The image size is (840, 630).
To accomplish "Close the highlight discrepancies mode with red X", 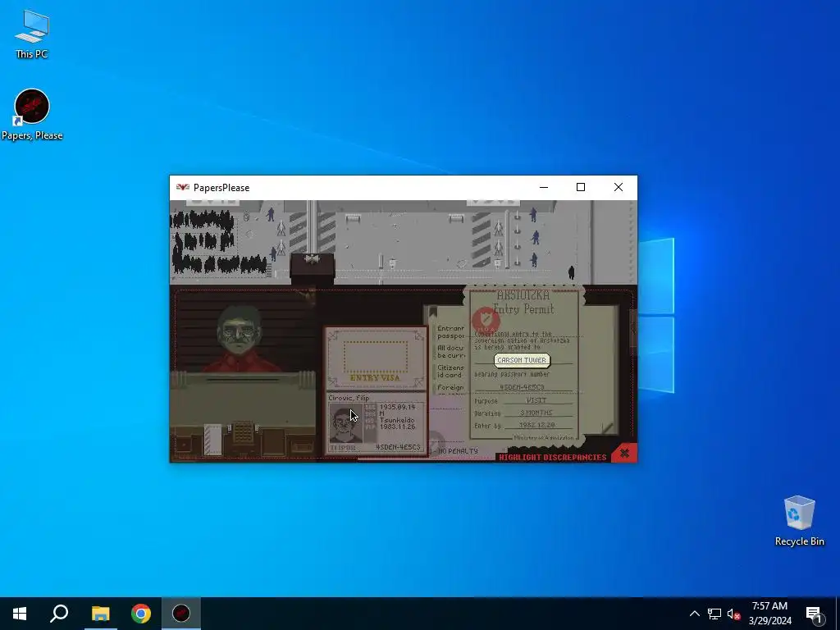I will (x=624, y=453).
